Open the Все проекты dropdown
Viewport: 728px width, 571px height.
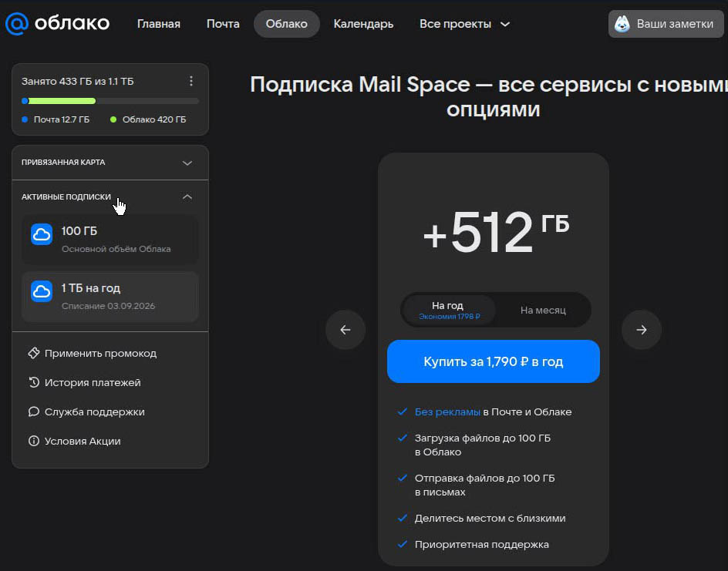click(464, 24)
